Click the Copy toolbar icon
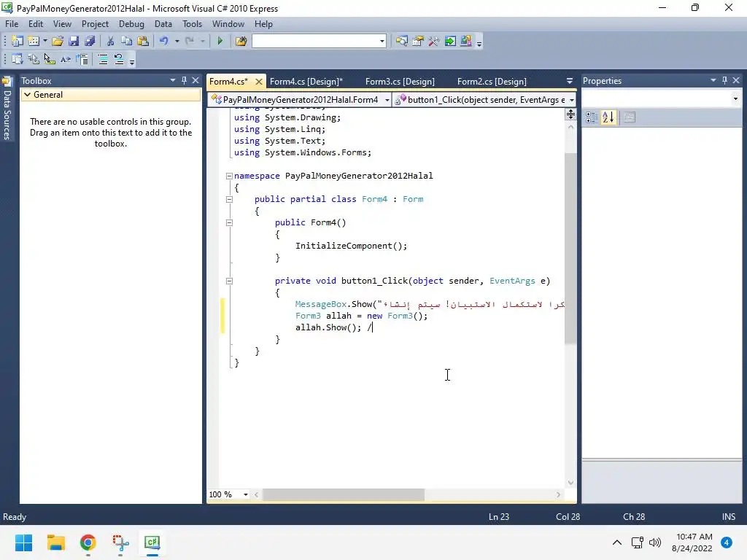This screenshot has height=560, width=747. (127, 42)
